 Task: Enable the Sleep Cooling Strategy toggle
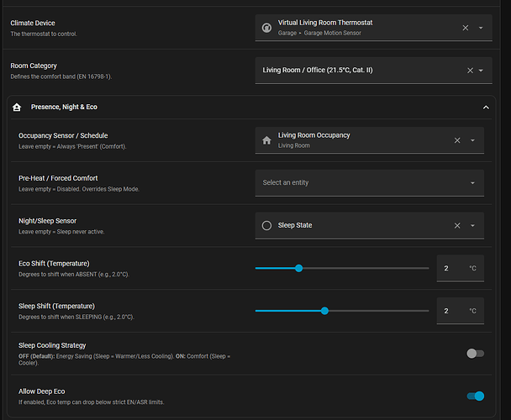(x=475, y=354)
